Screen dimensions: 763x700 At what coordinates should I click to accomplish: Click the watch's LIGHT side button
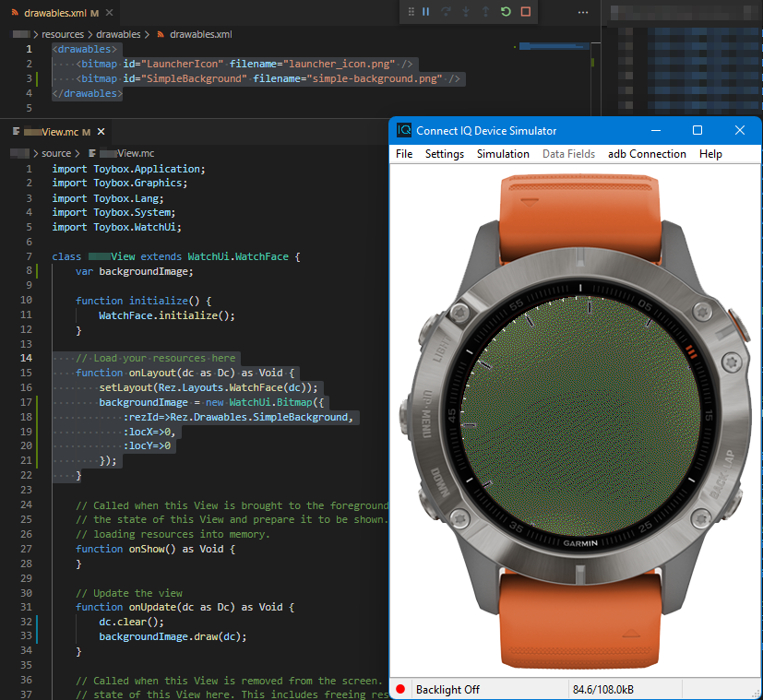pyautogui.click(x=427, y=331)
